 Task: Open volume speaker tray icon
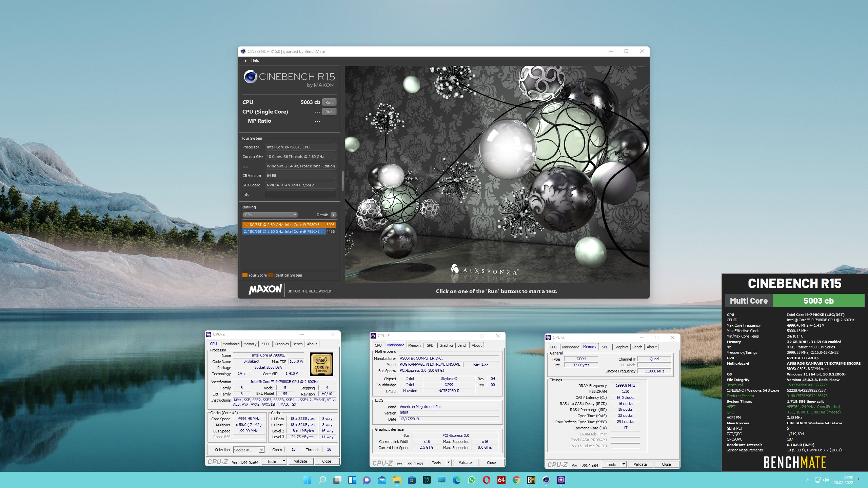coord(826,480)
